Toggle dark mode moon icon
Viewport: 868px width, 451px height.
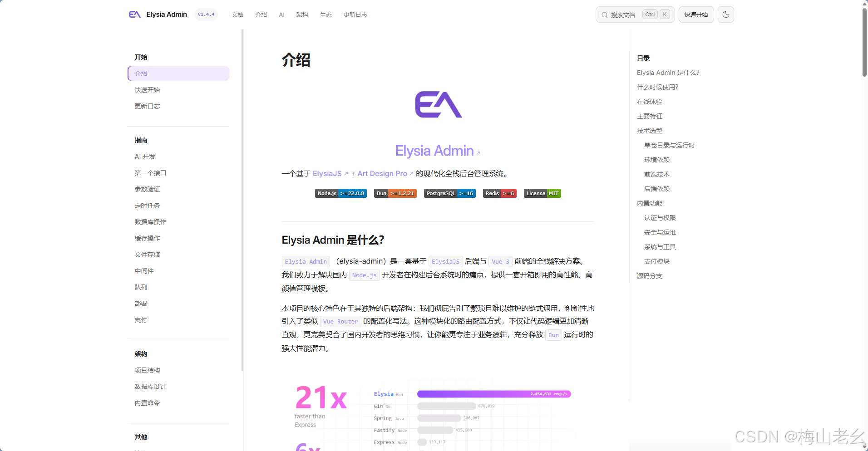point(726,15)
